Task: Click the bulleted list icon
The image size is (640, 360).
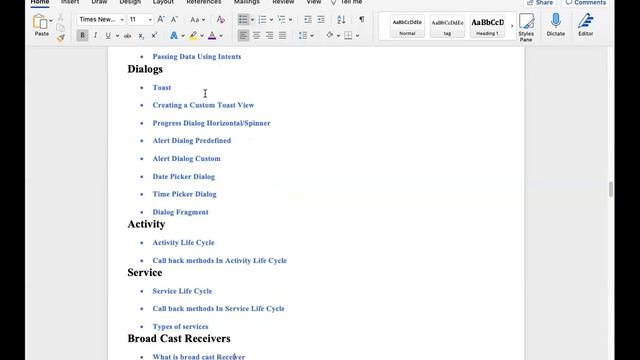Action: 243,20
